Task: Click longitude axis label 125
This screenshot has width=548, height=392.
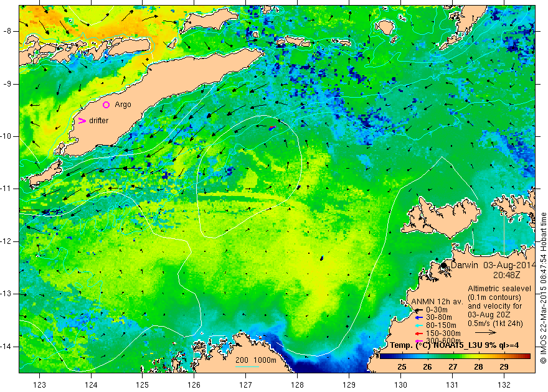Action: [142, 385]
